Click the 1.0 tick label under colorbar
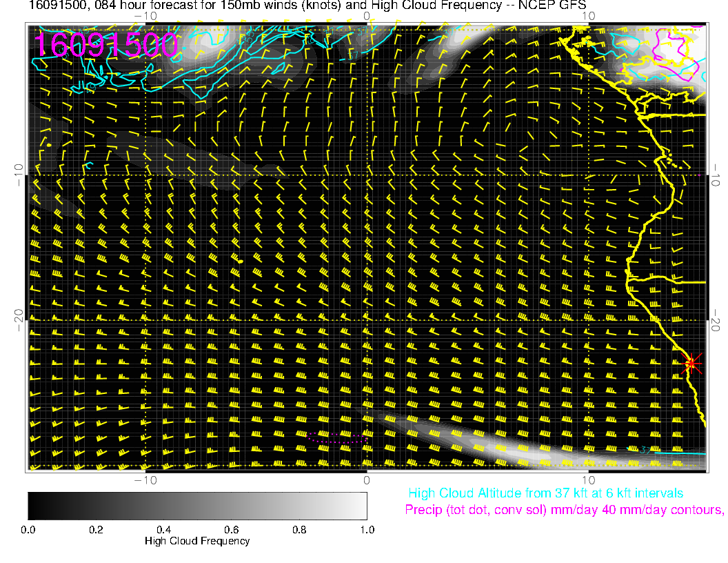 [x=366, y=530]
